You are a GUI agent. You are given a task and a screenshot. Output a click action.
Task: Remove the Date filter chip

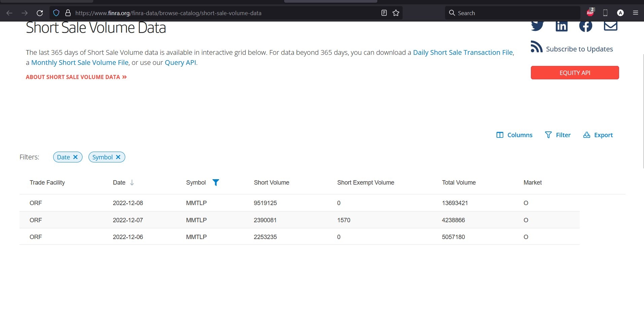coord(75,157)
